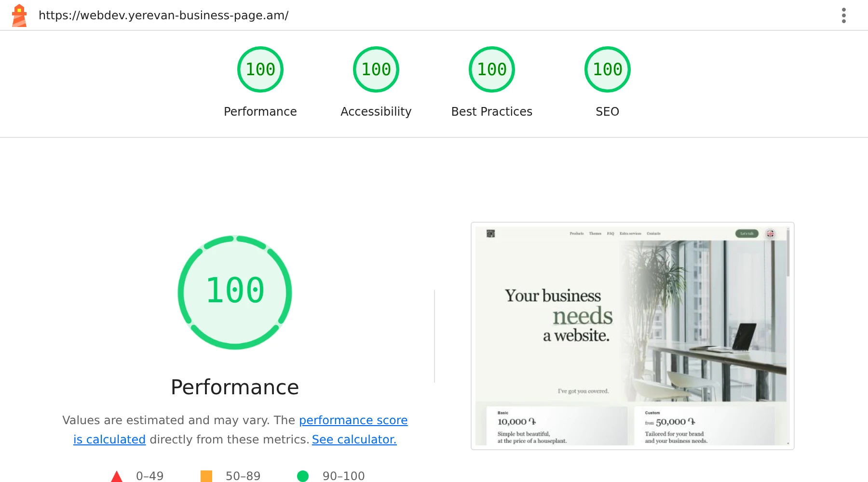
Task: Click the large 'Performance' heading
Action: (x=235, y=387)
